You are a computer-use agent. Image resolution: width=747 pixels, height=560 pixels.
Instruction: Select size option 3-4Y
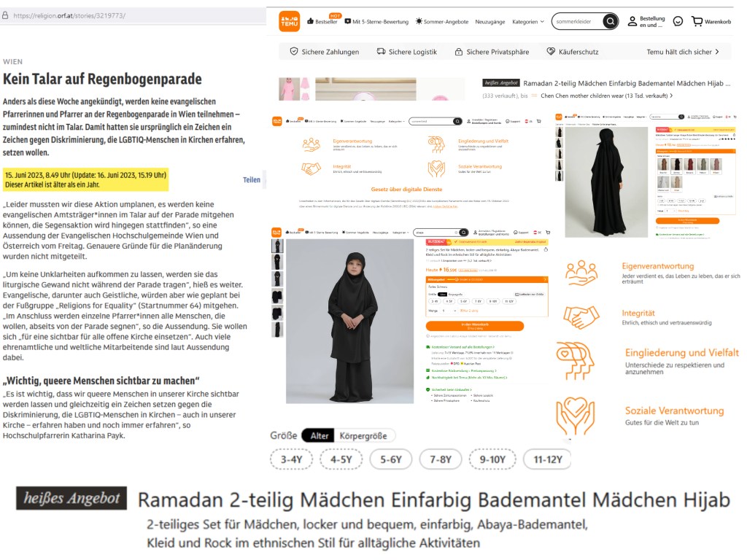pos(291,459)
